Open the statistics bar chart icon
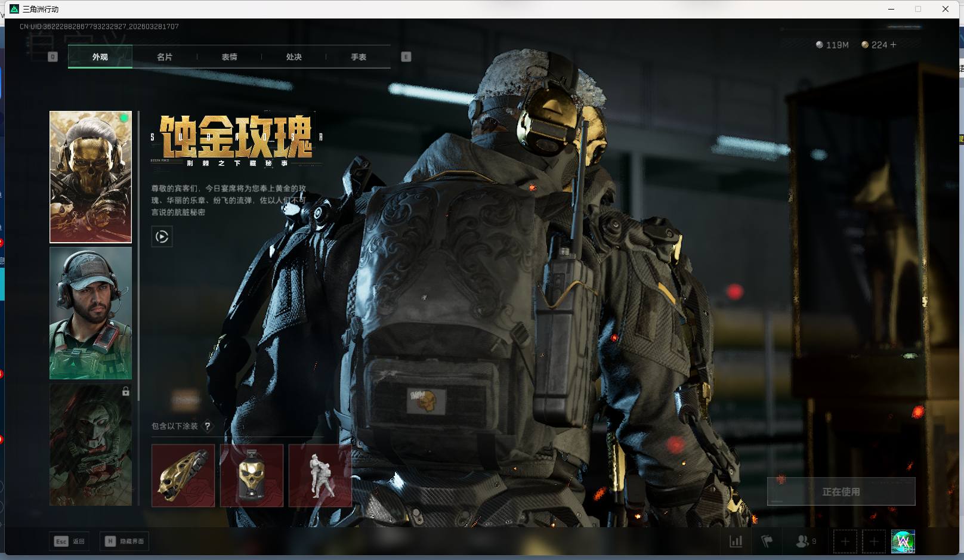Viewport: 964px width, 560px height. (736, 542)
